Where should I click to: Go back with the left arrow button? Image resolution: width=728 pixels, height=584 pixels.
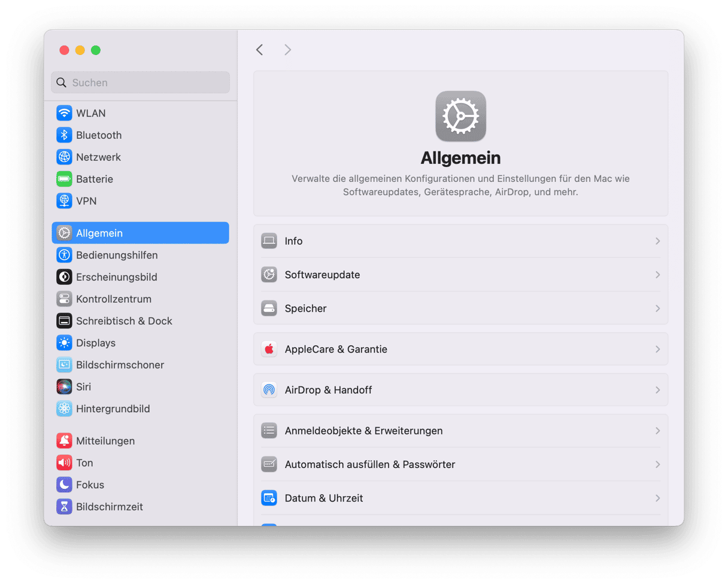pos(259,50)
